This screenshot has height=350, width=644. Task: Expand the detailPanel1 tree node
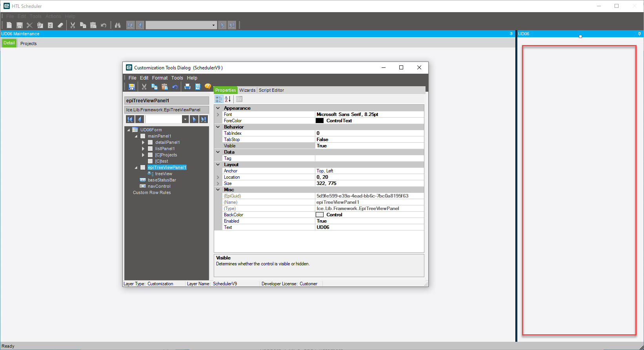tap(143, 143)
